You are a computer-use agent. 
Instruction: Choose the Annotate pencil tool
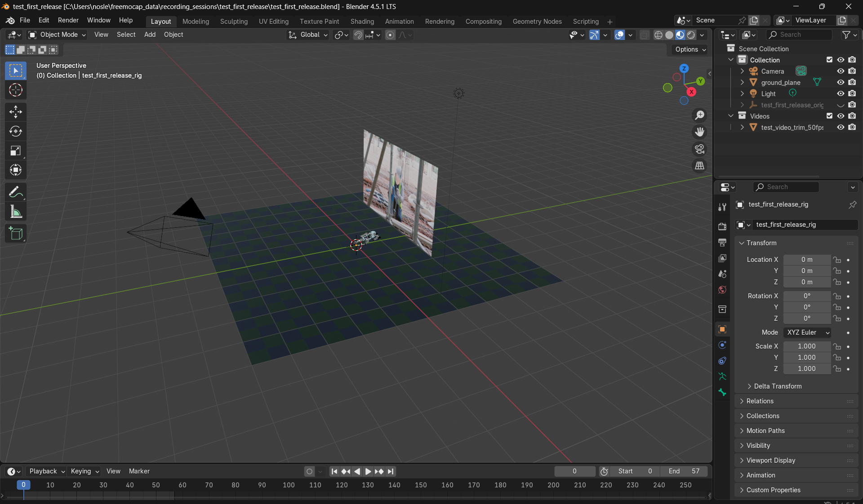(x=16, y=192)
